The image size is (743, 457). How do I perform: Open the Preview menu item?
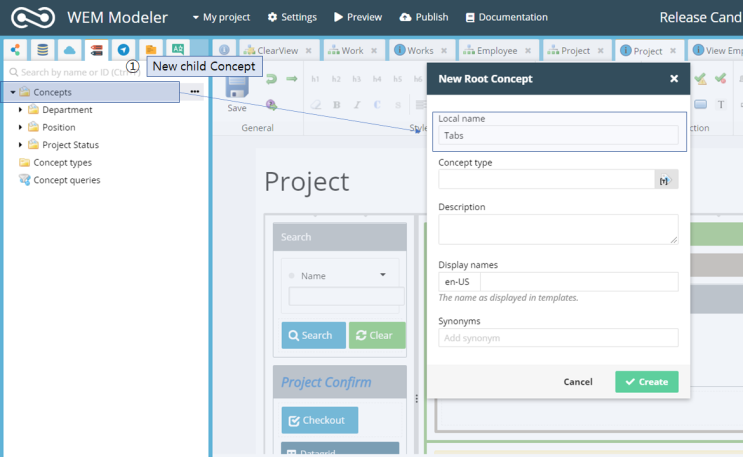pos(358,17)
